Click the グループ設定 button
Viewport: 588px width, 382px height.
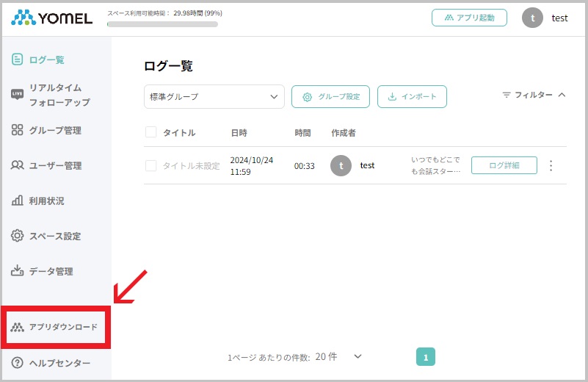point(330,97)
